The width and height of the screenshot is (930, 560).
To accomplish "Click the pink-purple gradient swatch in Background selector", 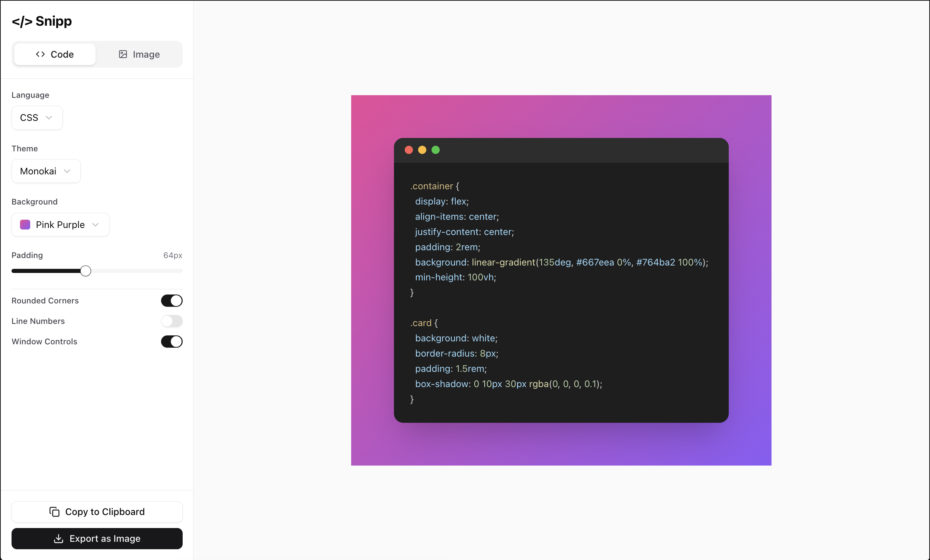I will 25,224.
